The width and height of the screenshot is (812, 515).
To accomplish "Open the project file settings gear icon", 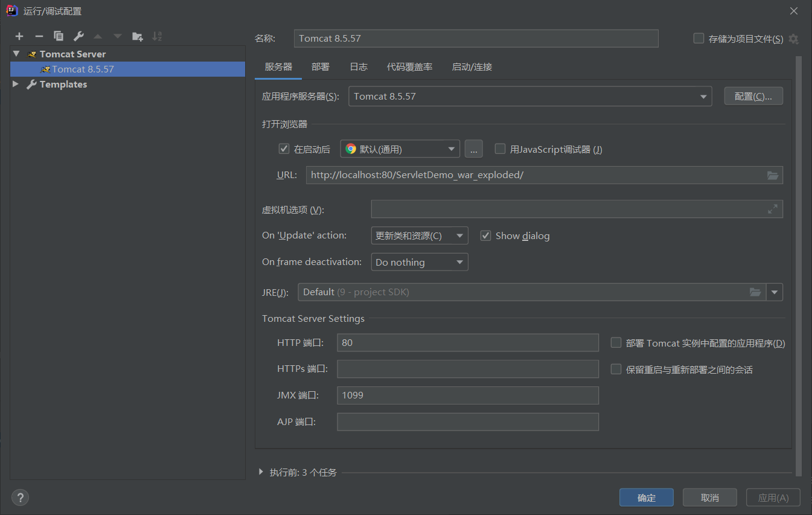I will (x=793, y=39).
